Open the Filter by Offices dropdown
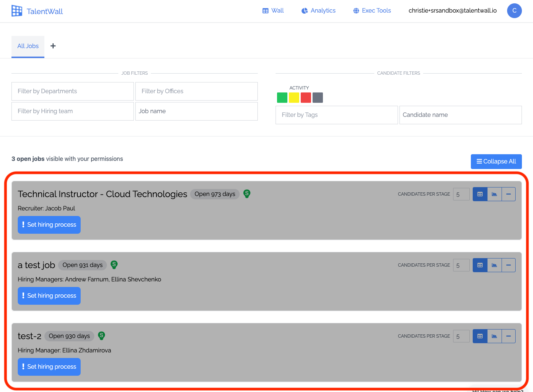This screenshot has width=533, height=392. (x=196, y=91)
